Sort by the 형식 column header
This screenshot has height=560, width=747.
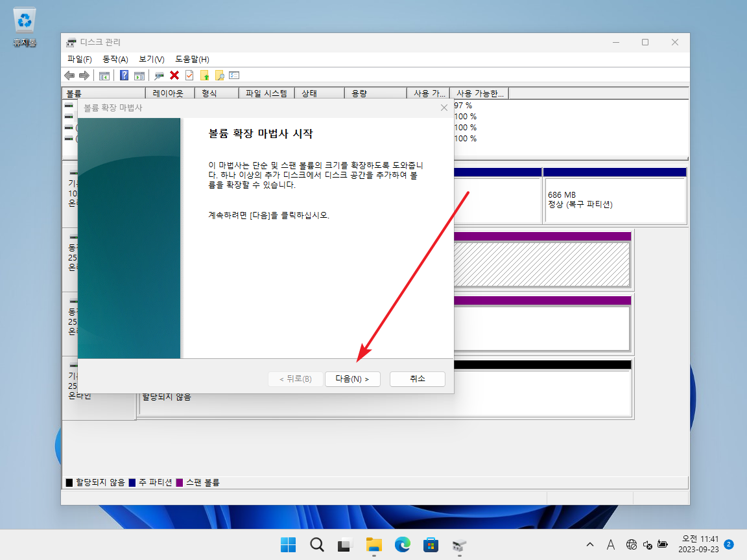[217, 93]
